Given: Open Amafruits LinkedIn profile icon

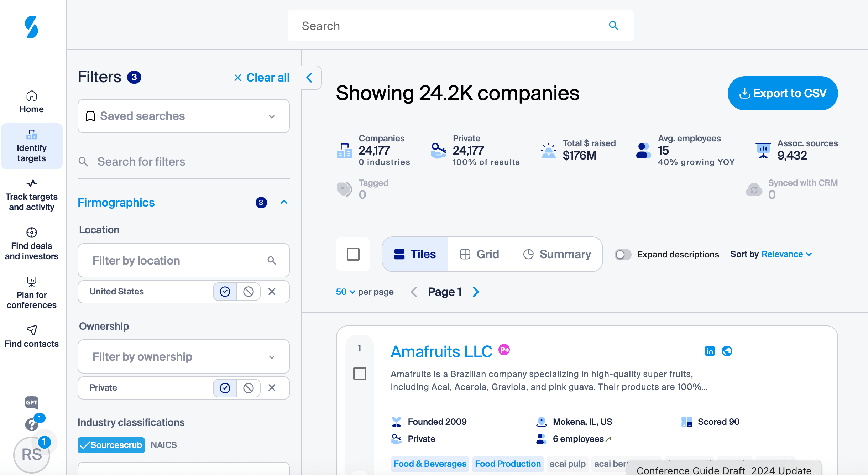Looking at the screenshot, I should pyautogui.click(x=710, y=351).
